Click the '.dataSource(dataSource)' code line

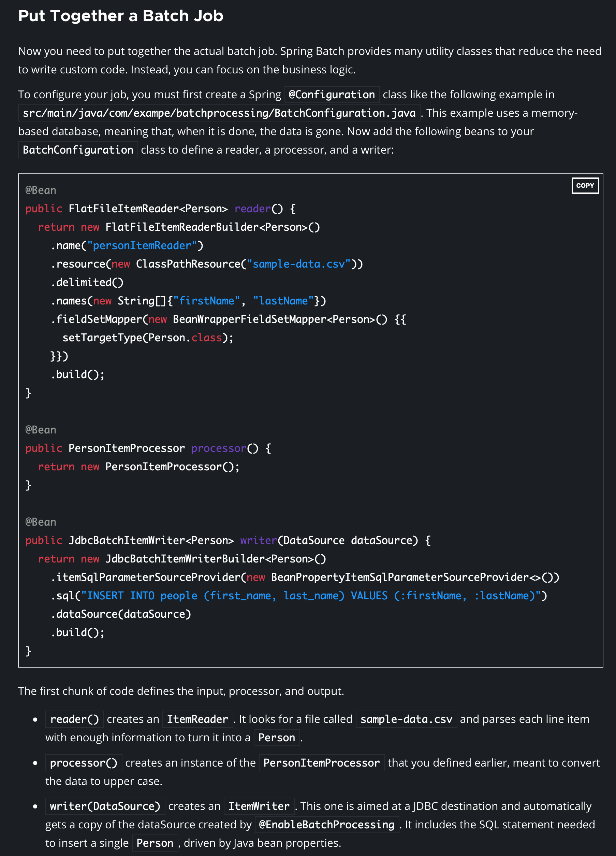pos(121,614)
